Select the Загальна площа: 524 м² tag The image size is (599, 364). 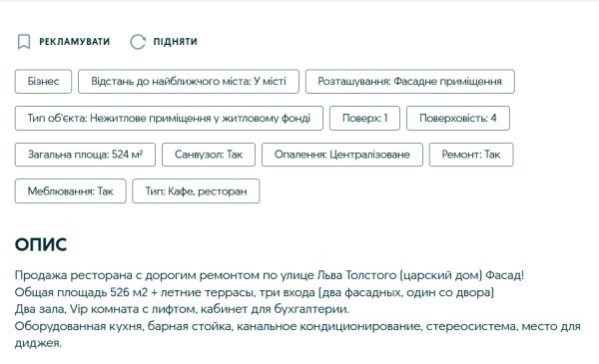coord(85,155)
